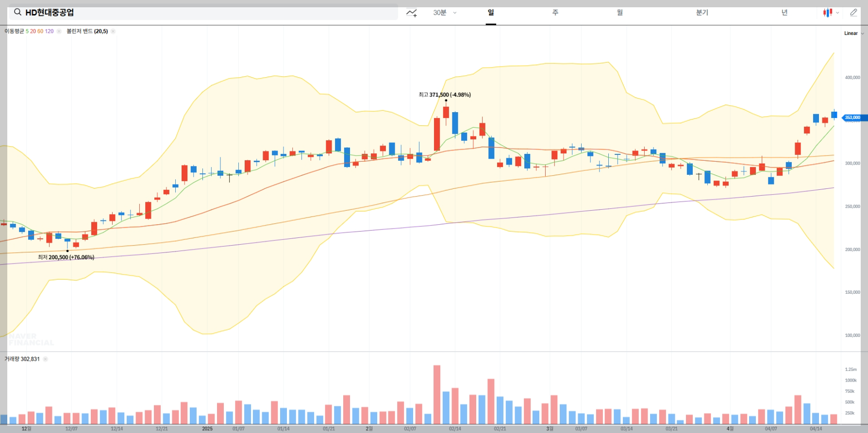Click the magnifier search icon
Viewport: 868px width, 433px height.
[x=17, y=12]
